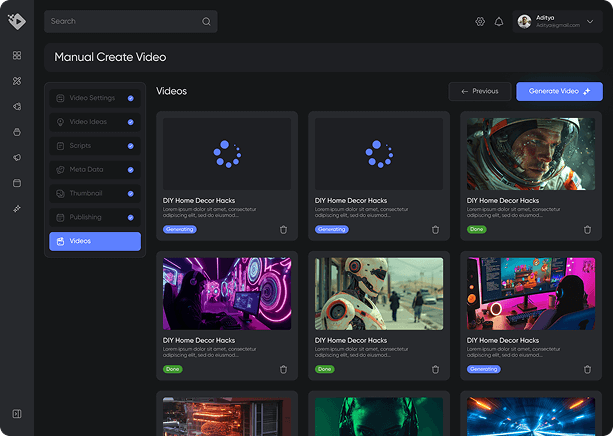
Task: Open the blue light tunnel thumbnail
Action: pyautogui.click(x=531, y=416)
